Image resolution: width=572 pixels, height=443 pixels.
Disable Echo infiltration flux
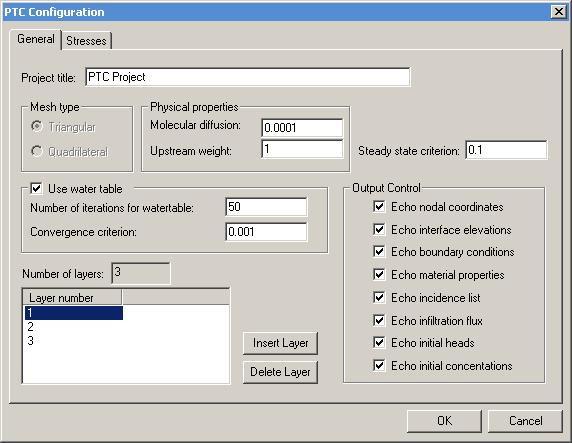379,320
